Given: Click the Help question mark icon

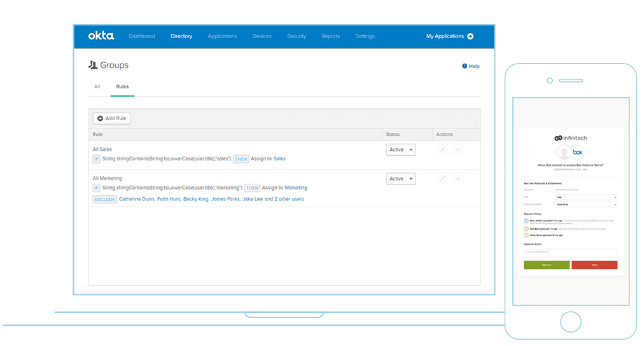Looking at the screenshot, I should point(465,66).
